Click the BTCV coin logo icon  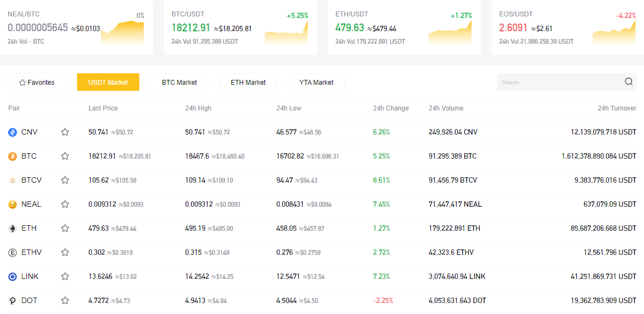point(13,181)
